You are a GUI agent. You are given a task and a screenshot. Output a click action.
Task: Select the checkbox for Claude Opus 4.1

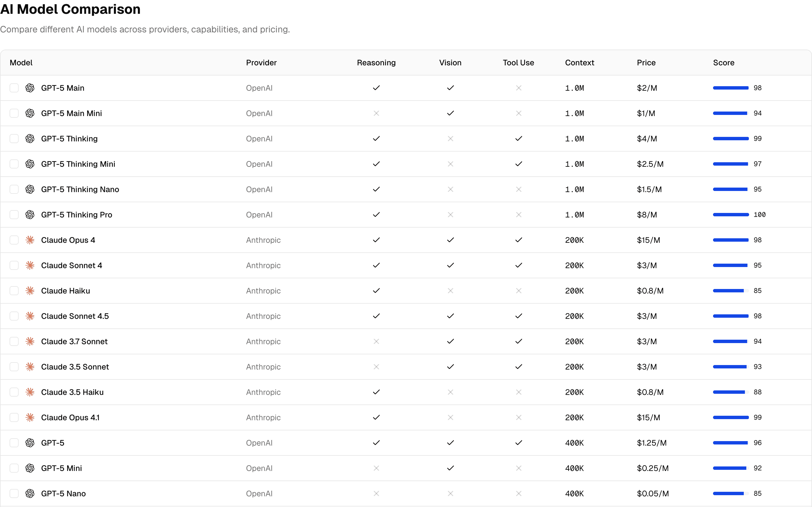point(14,417)
